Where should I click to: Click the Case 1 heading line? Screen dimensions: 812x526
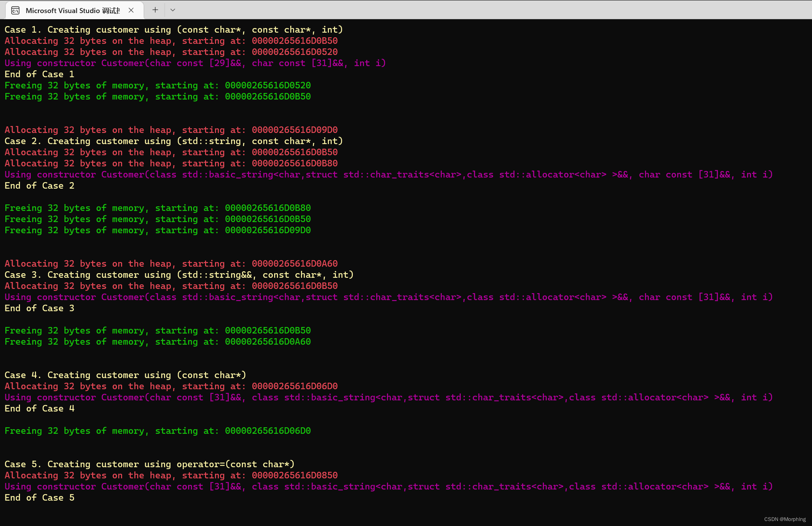pyautogui.click(x=173, y=29)
